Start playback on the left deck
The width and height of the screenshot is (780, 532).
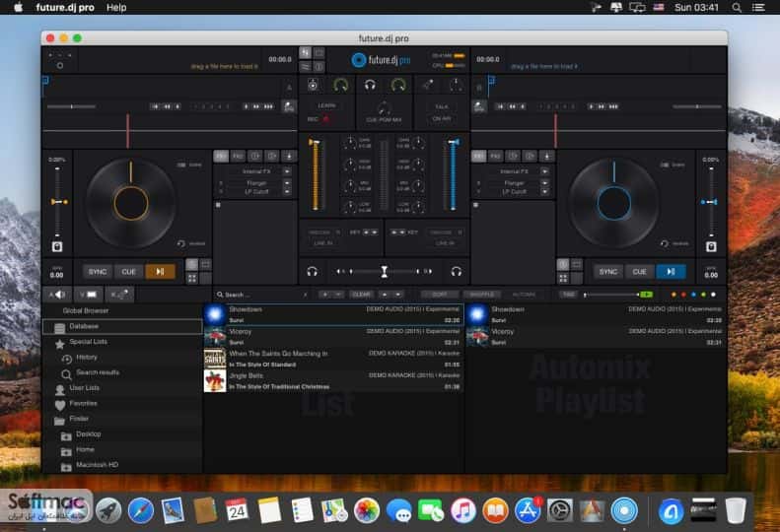click(160, 272)
